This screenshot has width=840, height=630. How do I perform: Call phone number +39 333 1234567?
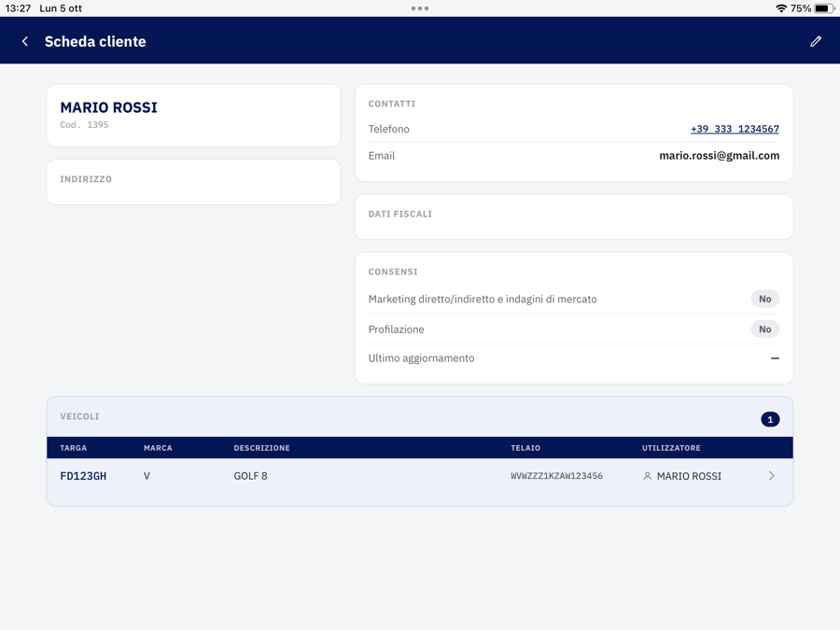[x=735, y=129]
